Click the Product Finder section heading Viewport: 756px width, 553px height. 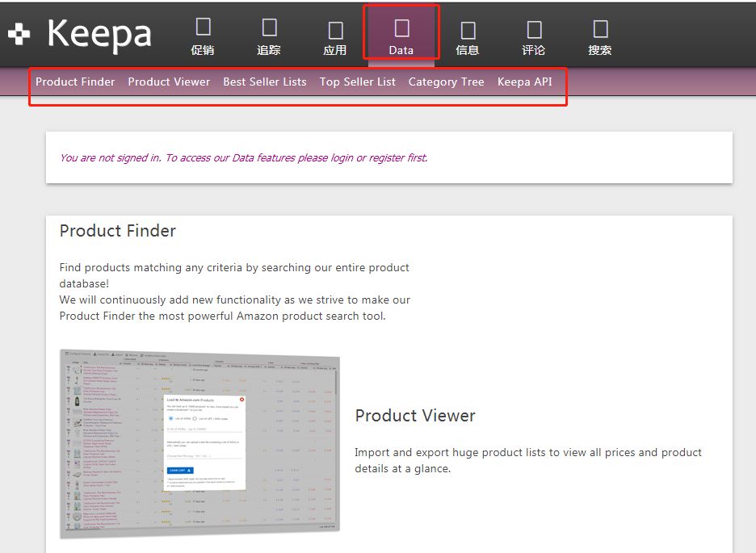[118, 231]
